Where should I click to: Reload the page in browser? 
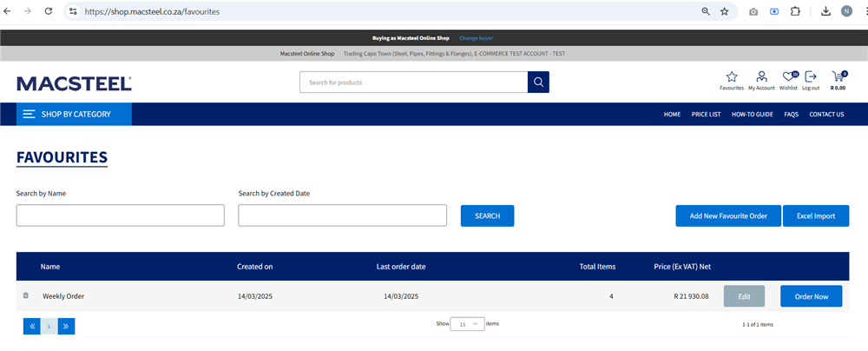pos(48,11)
